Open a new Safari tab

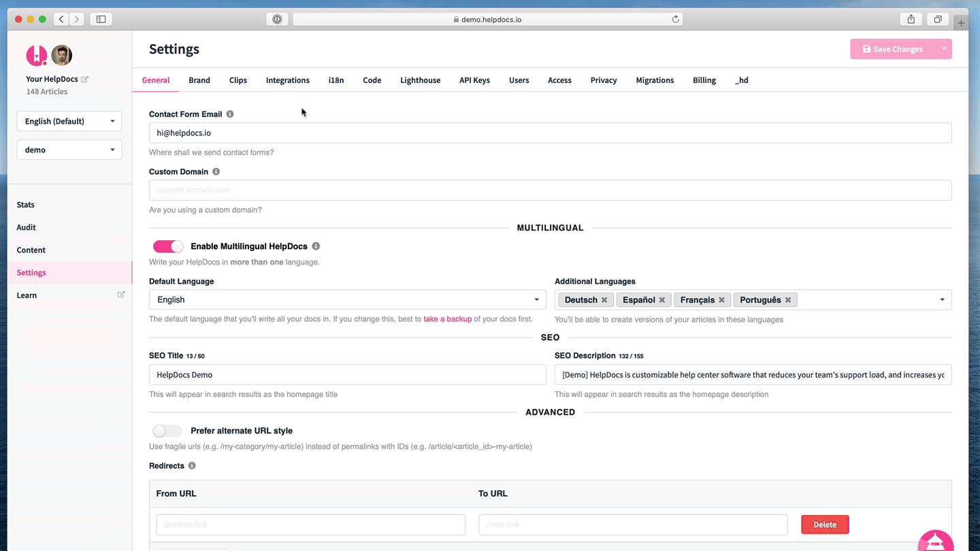961,22
